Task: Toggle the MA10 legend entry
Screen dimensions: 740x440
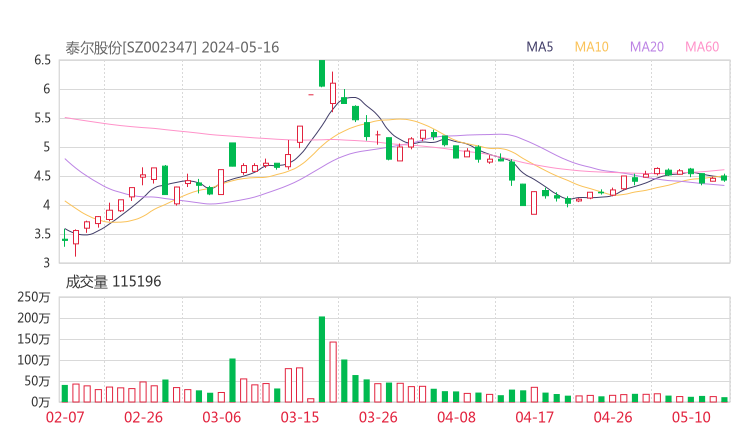Action: tap(591, 47)
